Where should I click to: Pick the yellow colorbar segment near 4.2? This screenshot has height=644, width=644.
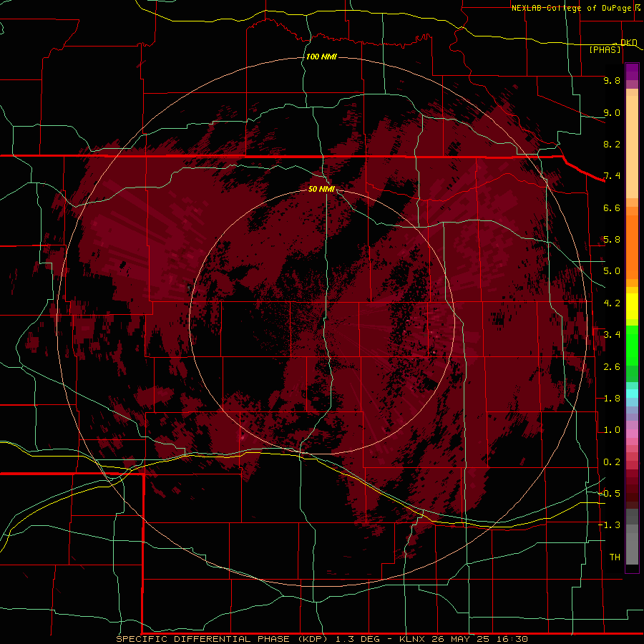(632, 306)
